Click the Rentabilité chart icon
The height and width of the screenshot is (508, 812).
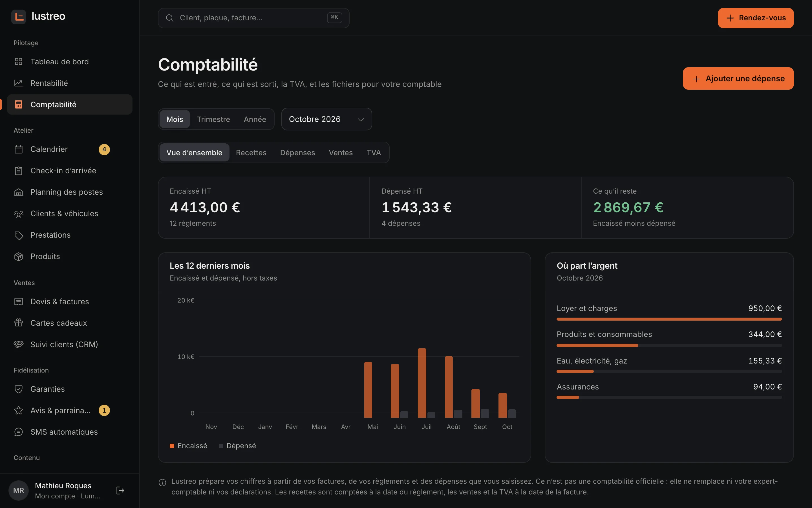pyautogui.click(x=18, y=83)
